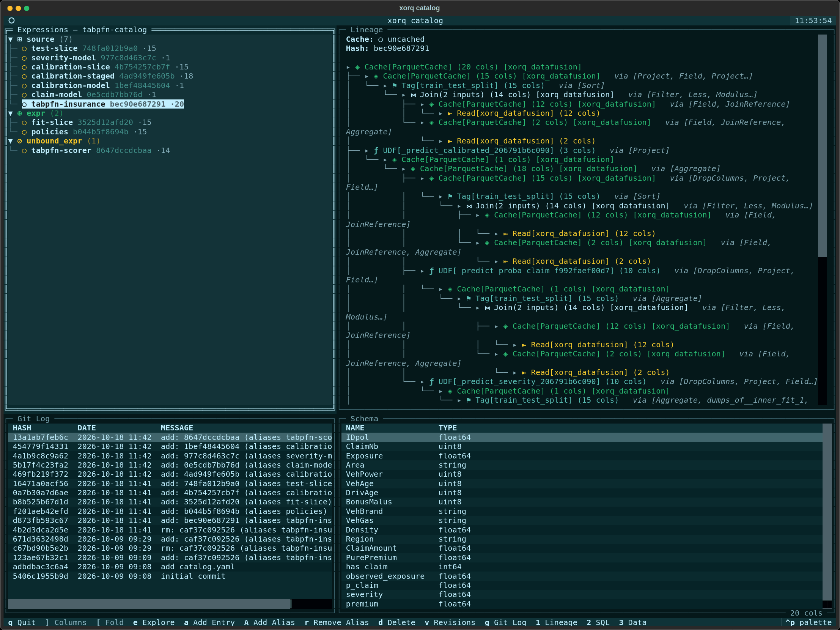Click the circle icon beside calibration-staged

click(24, 76)
